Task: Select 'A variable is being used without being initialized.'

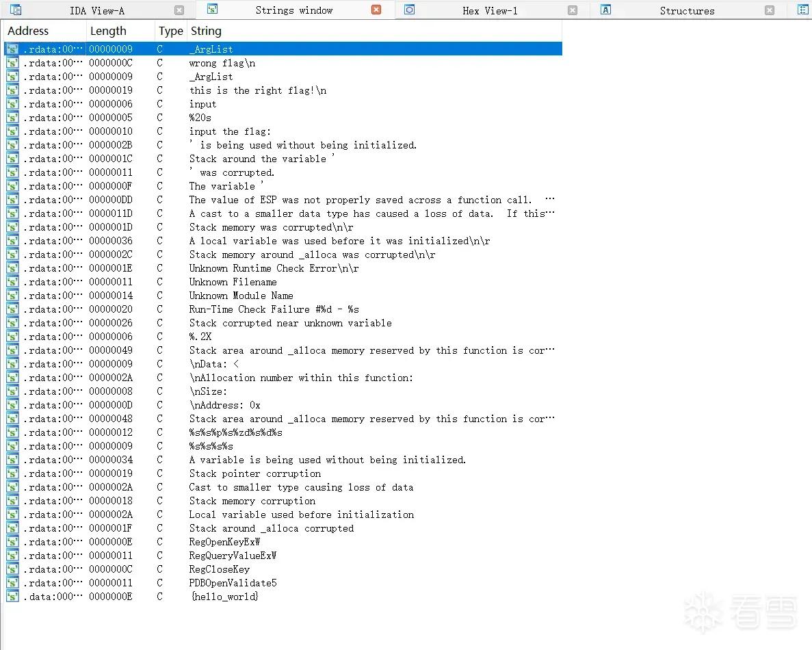Action: (x=327, y=460)
